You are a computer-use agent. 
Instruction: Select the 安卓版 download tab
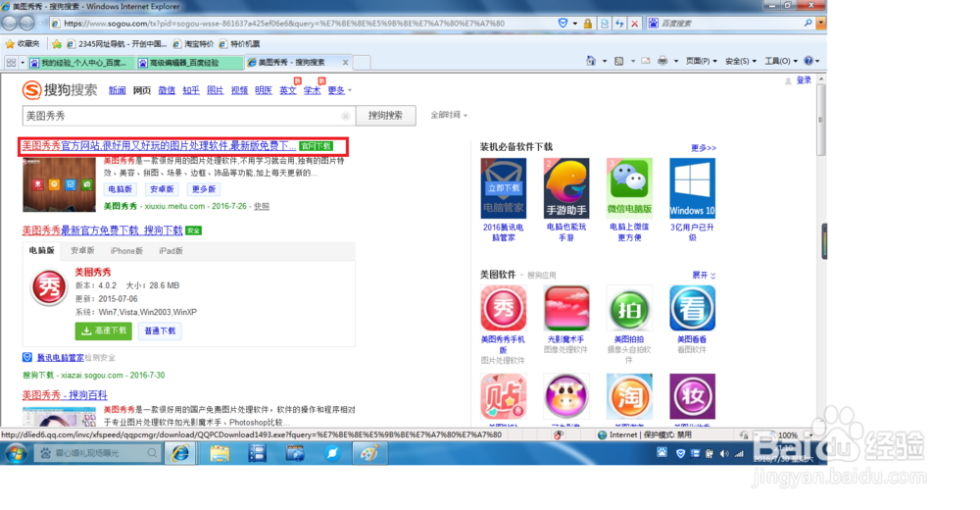[82, 250]
